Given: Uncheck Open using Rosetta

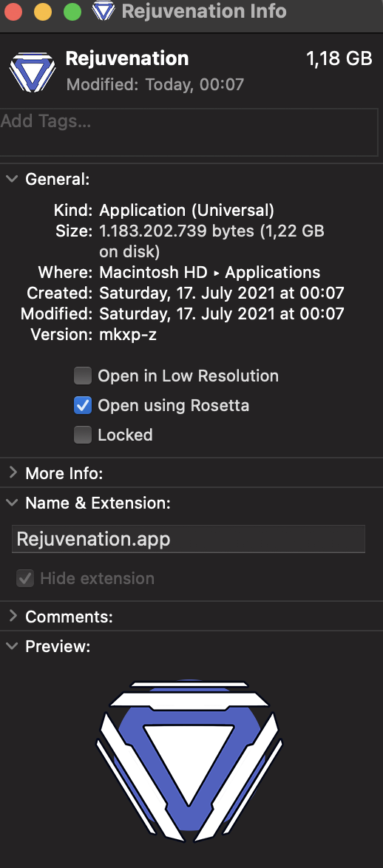Looking at the screenshot, I should point(83,406).
